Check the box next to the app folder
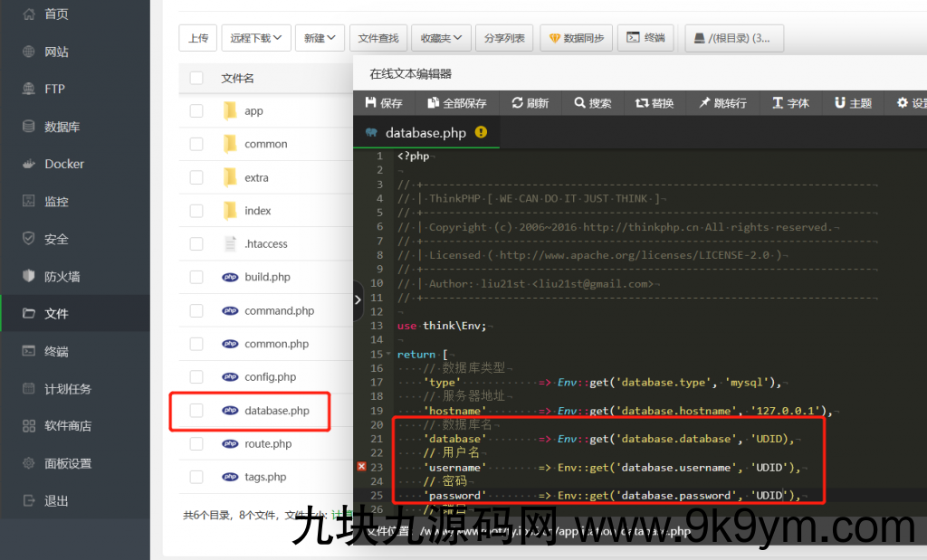 pyautogui.click(x=196, y=111)
